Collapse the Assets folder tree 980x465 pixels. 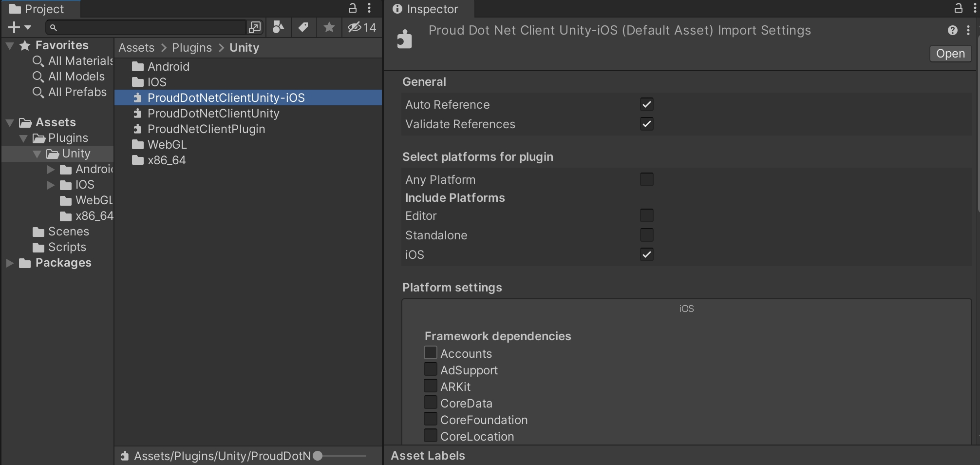[10, 122]
